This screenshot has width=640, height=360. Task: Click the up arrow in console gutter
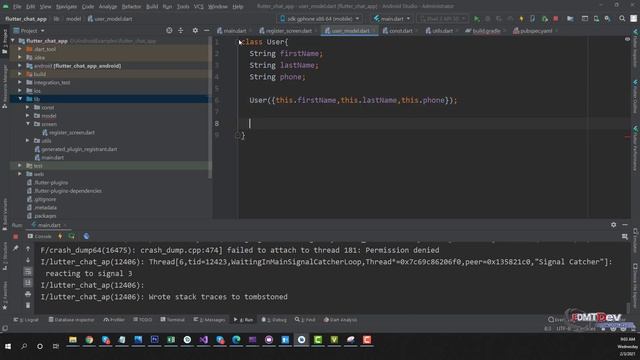(28, 249)
